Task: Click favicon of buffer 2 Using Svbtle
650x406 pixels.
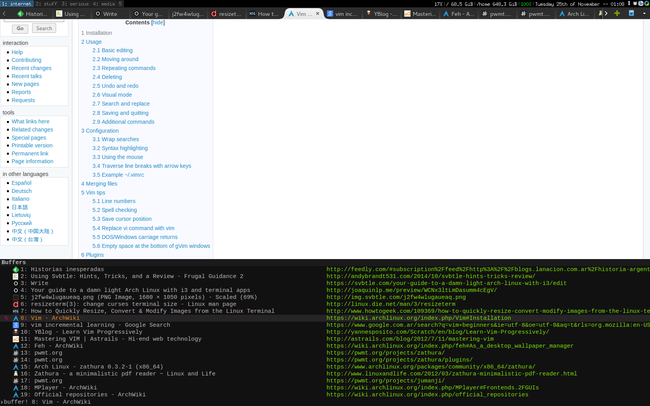Action: (16, 277)
